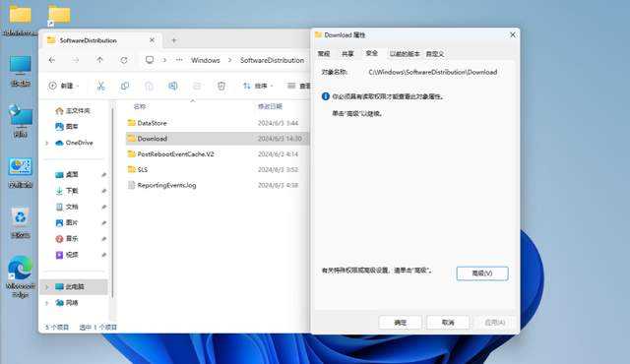Switch to the 共享 tab in properties
The image size is (630, 364).
tap(347, 54)
